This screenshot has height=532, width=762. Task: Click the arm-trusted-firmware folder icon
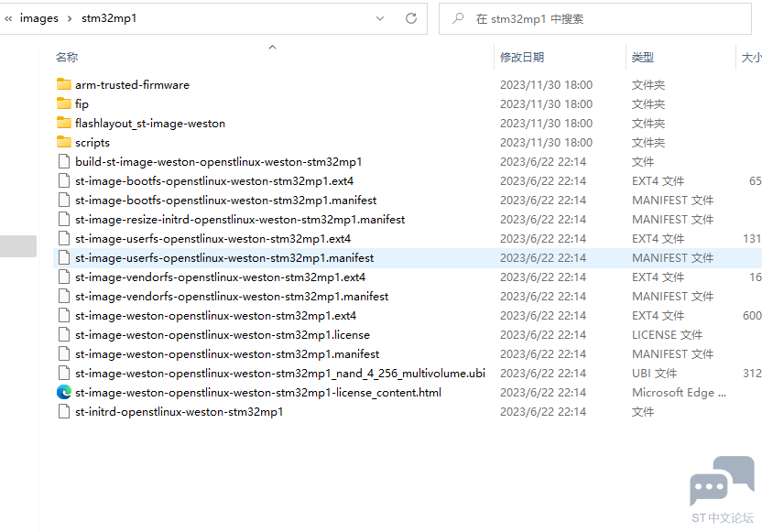coord(64,84)
